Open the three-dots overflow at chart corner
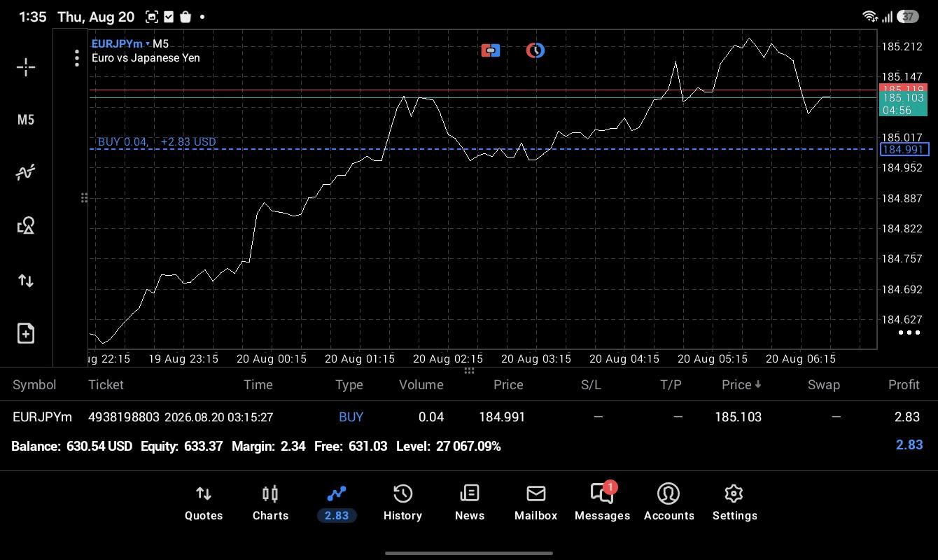The height and width of the screenshot is (560, 938). coord(909,332)
